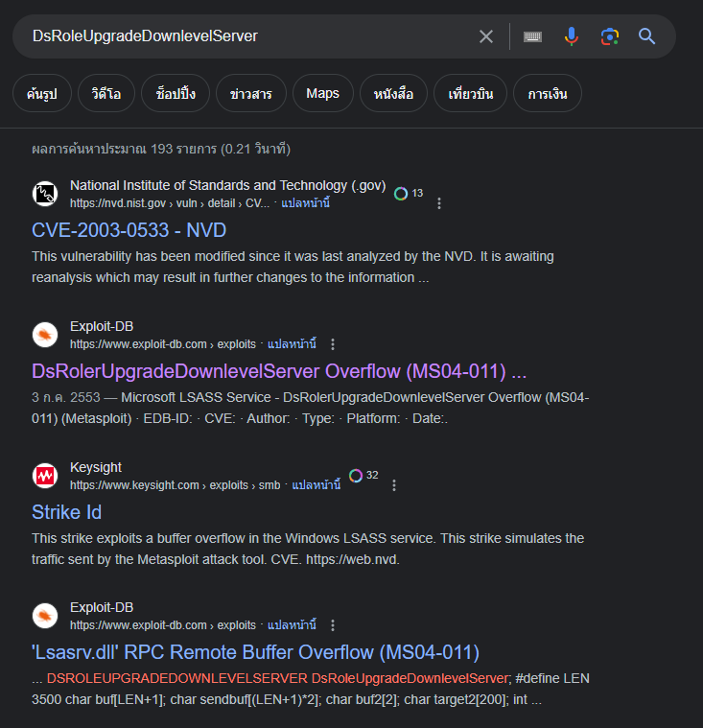Select the Maps filter tab
Screen dimensions: 703x728
point(322,93)
